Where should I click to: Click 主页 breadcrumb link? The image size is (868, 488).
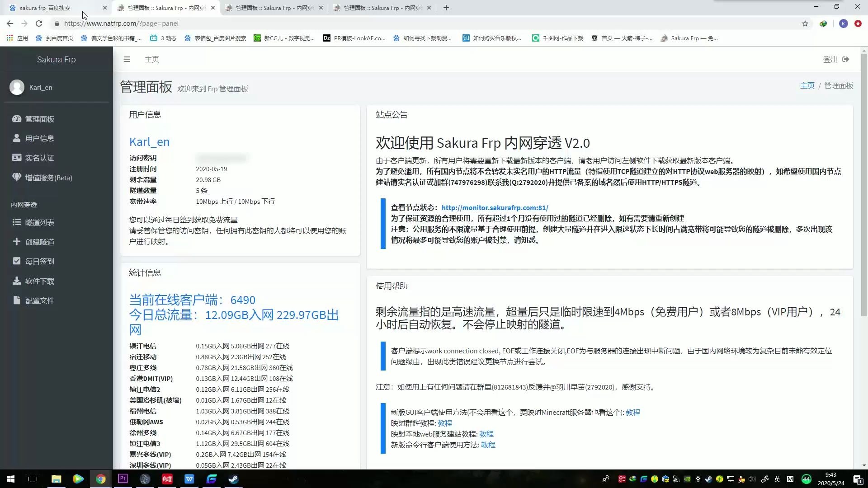coord(807,86)
